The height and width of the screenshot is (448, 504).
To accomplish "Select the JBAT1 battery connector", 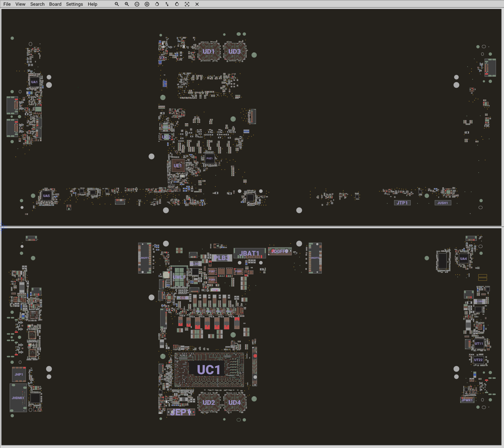I will coord(250,253).
